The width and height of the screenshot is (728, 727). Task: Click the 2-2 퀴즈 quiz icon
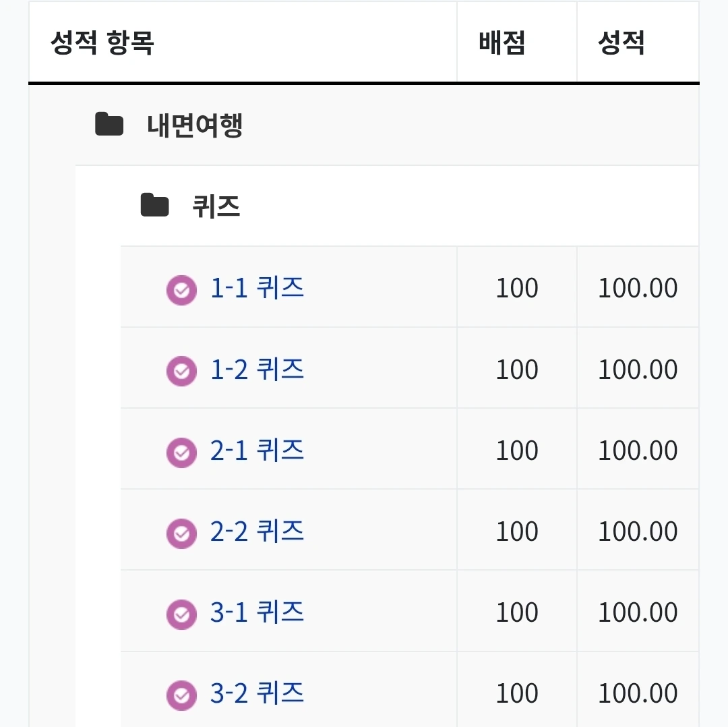click(181, 533)
